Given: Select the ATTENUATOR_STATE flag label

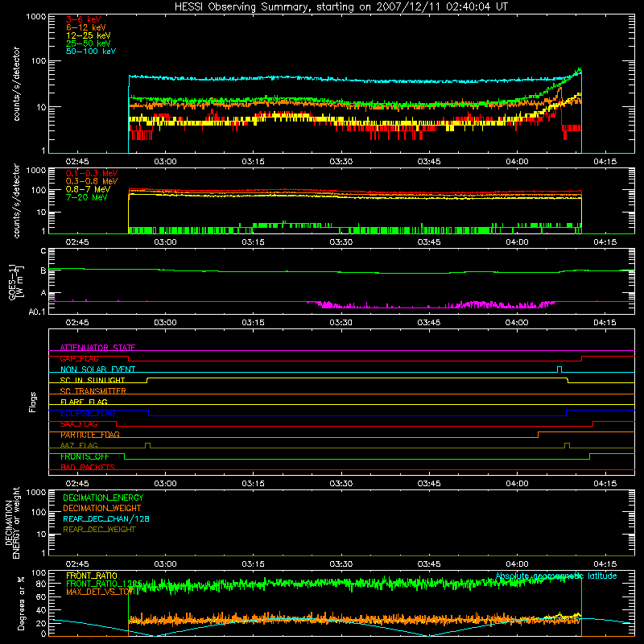Looking at the screenshot, I should [97, 348].
